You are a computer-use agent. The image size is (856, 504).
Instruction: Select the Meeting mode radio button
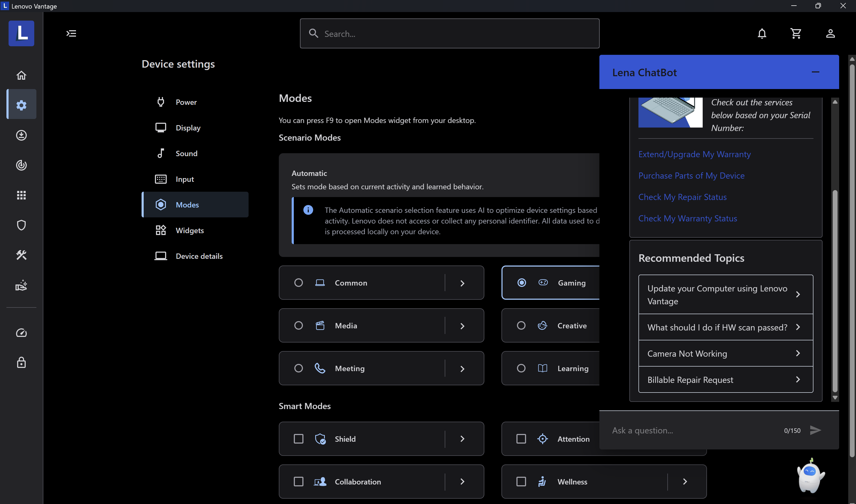point(298,368)
